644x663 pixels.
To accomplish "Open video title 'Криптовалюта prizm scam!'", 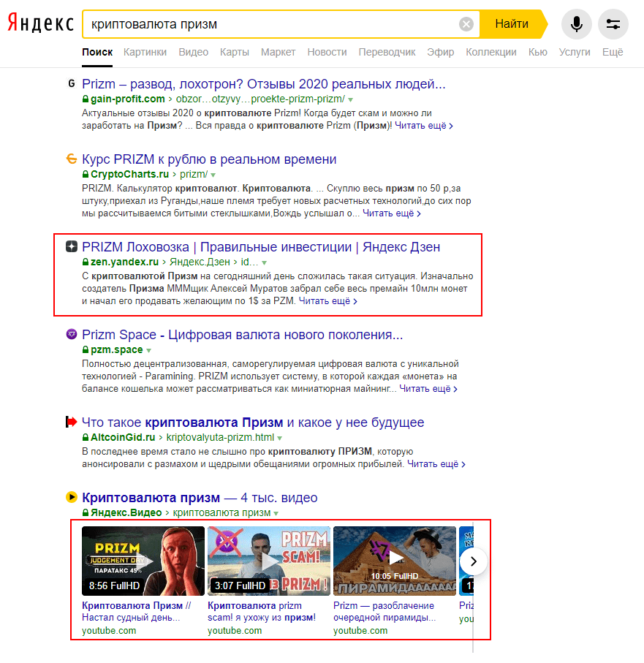I will click(x=262, y=611).
